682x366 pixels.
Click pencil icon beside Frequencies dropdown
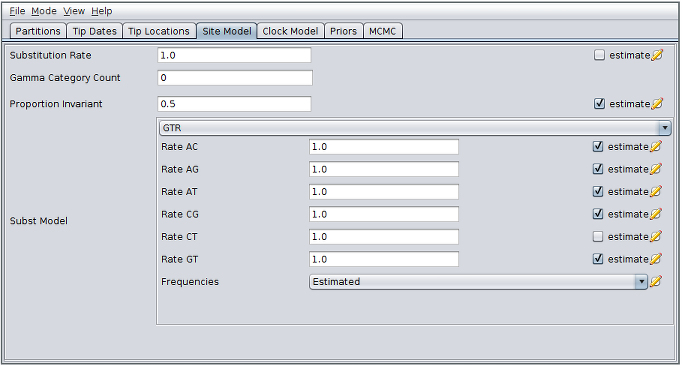click(655, 282)
